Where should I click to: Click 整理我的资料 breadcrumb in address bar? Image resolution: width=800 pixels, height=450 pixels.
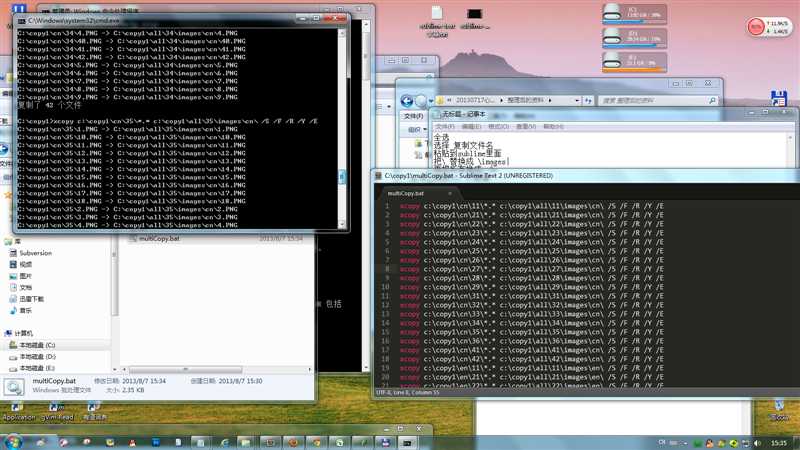(526, 100)
